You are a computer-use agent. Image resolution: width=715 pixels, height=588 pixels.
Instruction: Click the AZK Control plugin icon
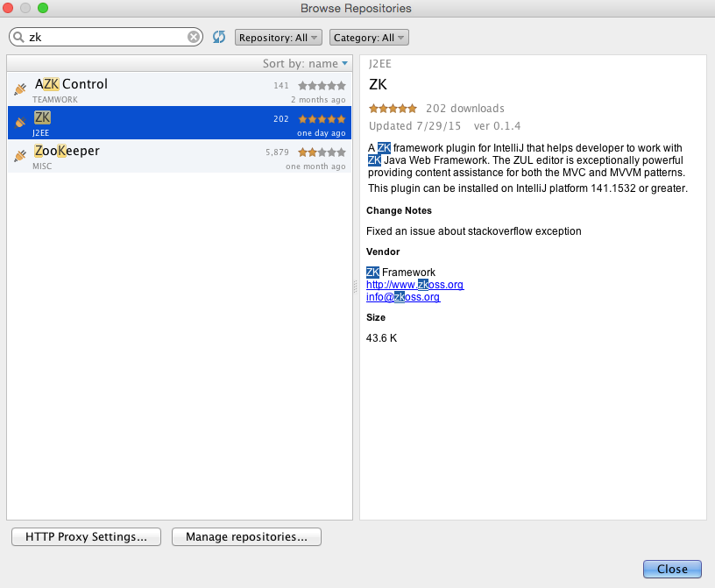pos(20,89)
